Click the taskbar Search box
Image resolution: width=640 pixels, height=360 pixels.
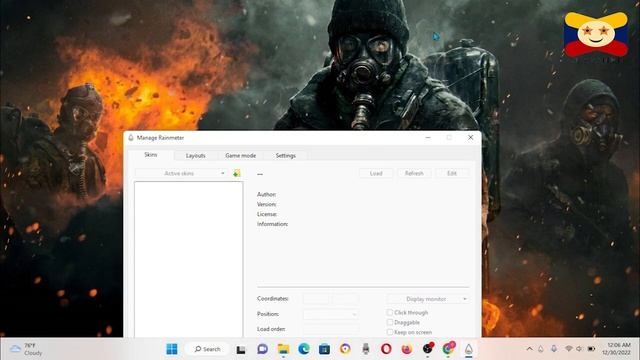(207, 349)
